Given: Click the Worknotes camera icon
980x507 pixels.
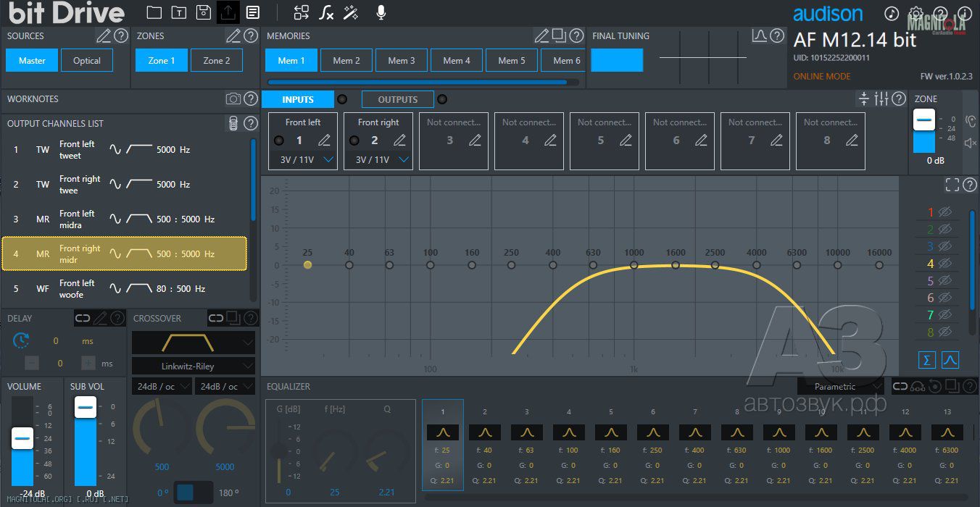Looking at the screenshot, I should tap(233, 99).
